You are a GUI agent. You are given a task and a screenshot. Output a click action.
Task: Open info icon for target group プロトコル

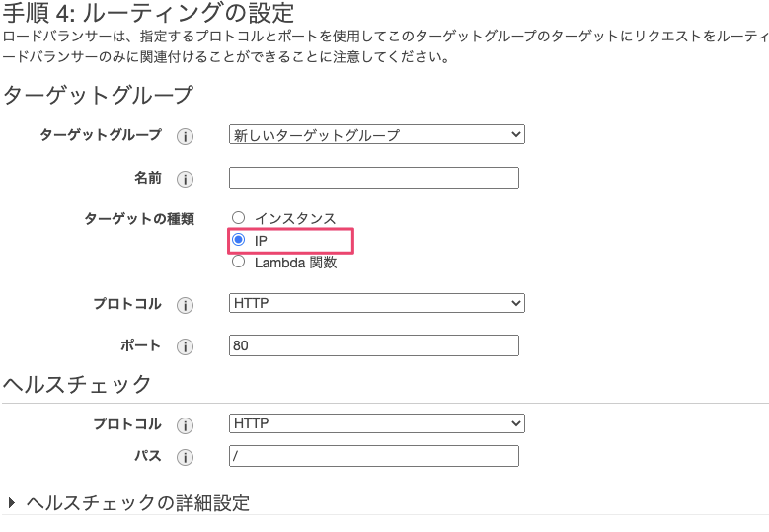coord(184,305)
